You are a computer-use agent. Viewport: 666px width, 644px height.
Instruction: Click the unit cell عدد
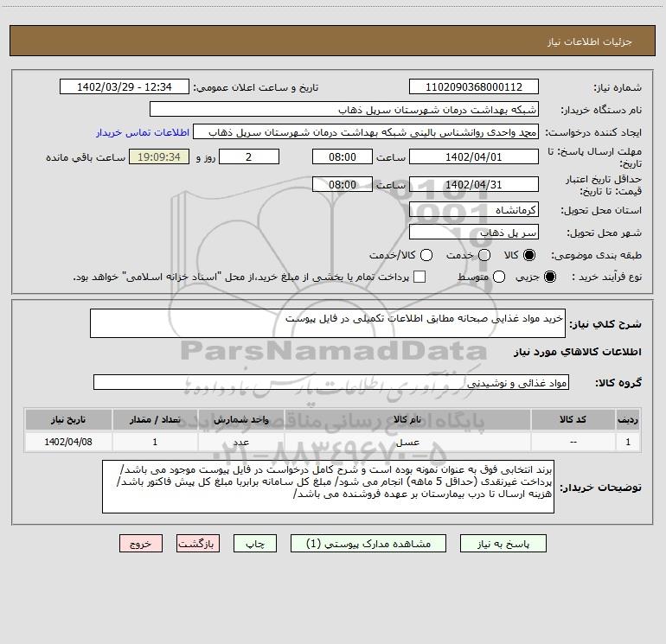pos(240,442)
